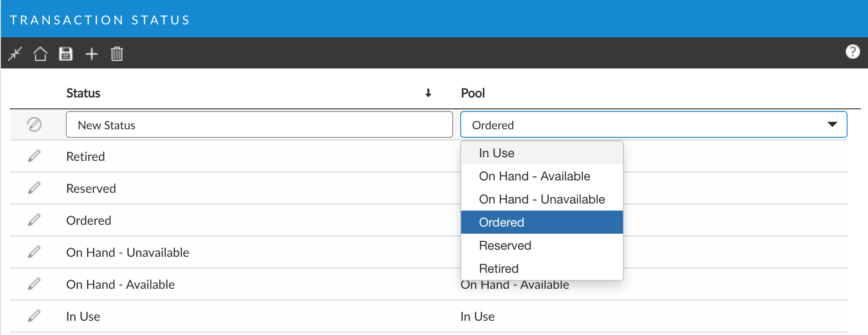The width and height of the screenshot is (868, 335).
Task: Toggle the Status column sort arrow
Action: click(428, 93)
